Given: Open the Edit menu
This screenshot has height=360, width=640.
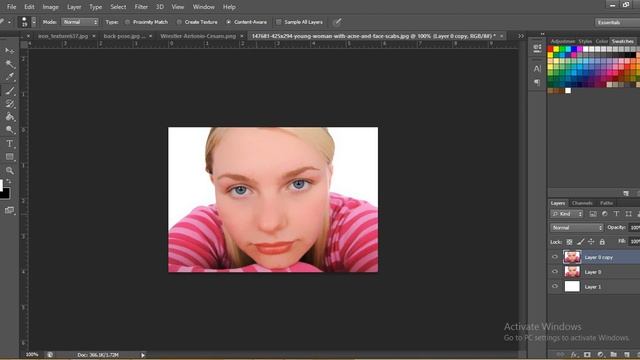Looking at the screenshot, I should 29,7.
